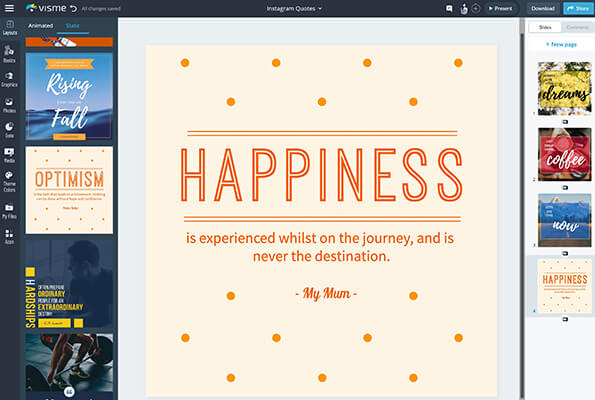Screen dimensions: 595x400
Task: Open the comments speech bubble icon
Action: (x=449, y=8)
